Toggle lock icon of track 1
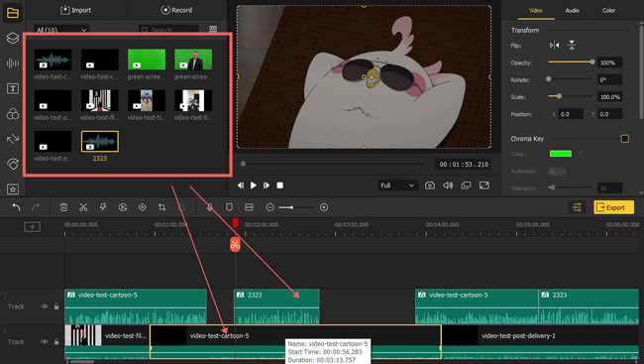The width and height of the screenshot is (644, 364). [x=56, y=342]
